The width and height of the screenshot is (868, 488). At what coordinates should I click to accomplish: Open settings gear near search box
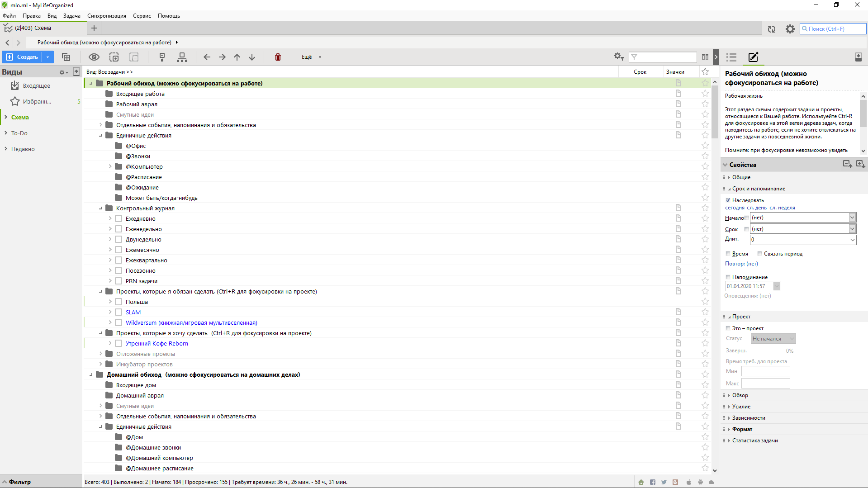tap(790, 29)
